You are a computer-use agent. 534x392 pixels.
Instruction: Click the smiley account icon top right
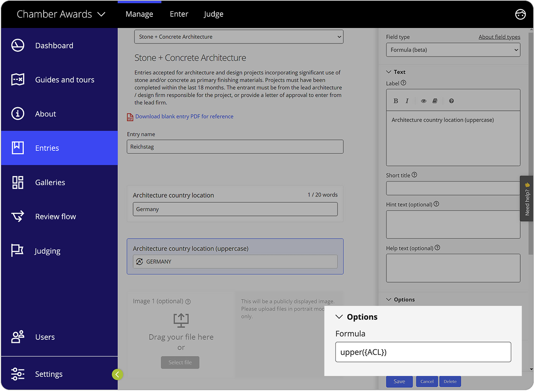click(x=520, y=14)
